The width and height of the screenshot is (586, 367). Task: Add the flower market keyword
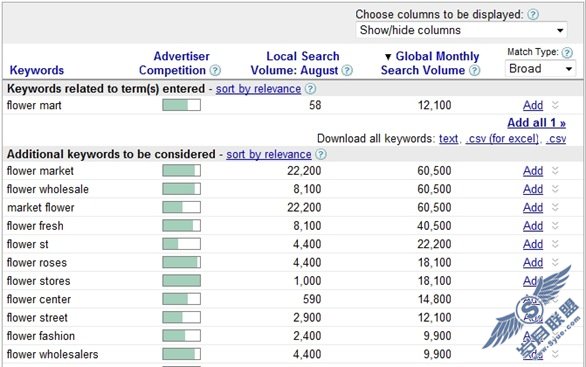tap(533, 171)
